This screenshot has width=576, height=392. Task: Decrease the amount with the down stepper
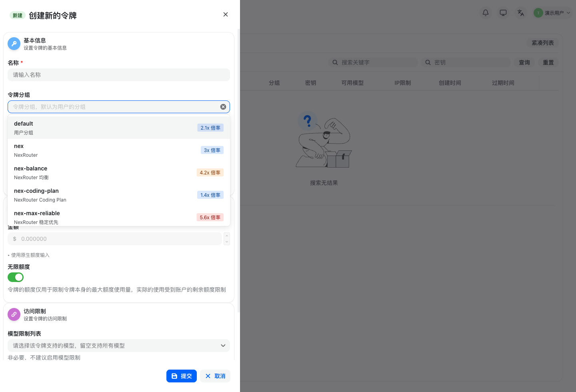click(x=227, y=242)
